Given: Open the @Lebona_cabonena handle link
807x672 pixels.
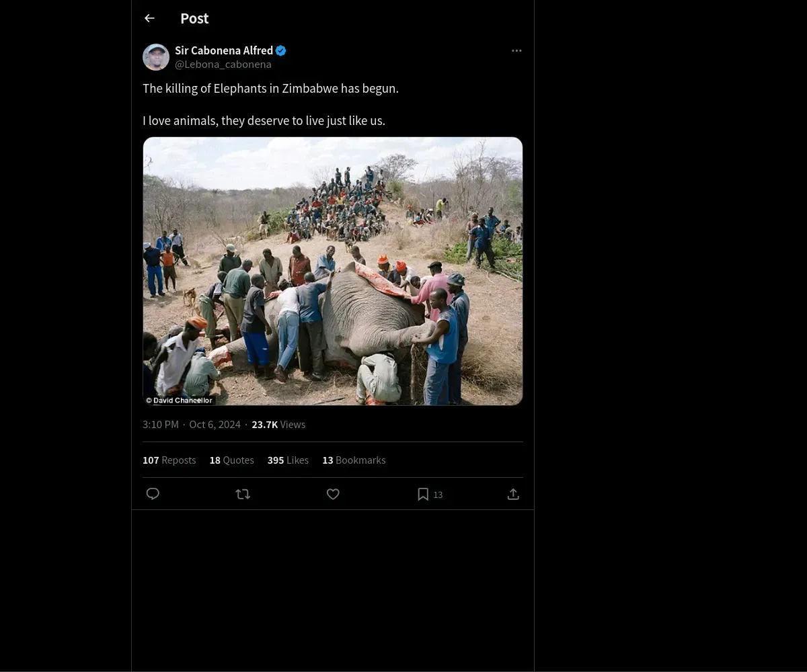Looking at the screenshot, I should coord(223,65).
